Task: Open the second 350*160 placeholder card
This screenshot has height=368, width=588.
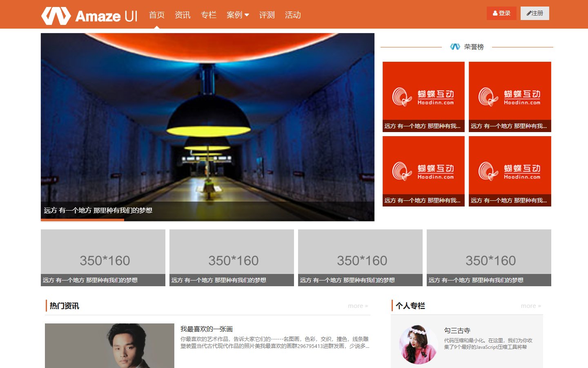Action: click(x=232, y=258)
